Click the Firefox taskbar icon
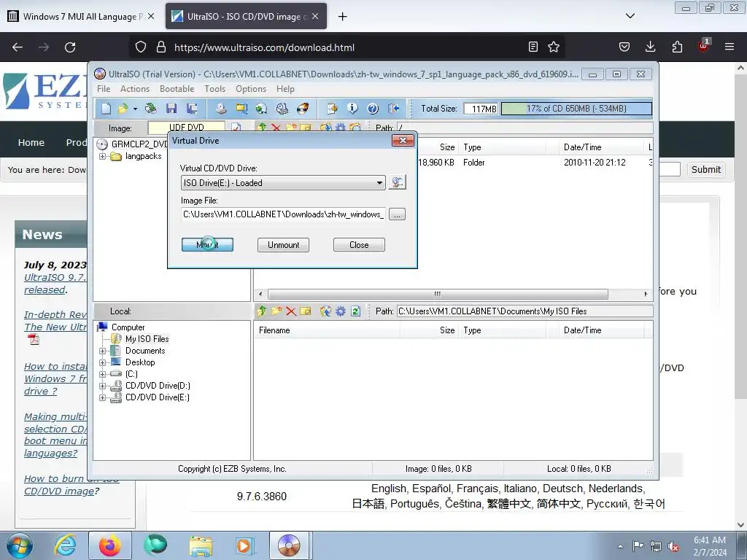Image resolution: width=747 pixels, height=560 pixels. click(x=109, y=545)
